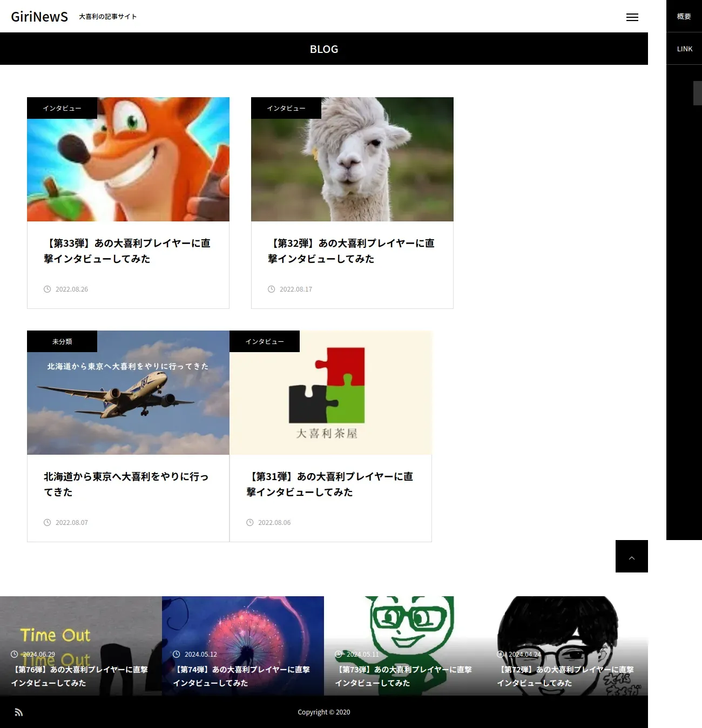Open footer article 【第74弾】 dated 2024.05.12
The height and width of the screenshot is (728, 702).
[x=243, y=646]
